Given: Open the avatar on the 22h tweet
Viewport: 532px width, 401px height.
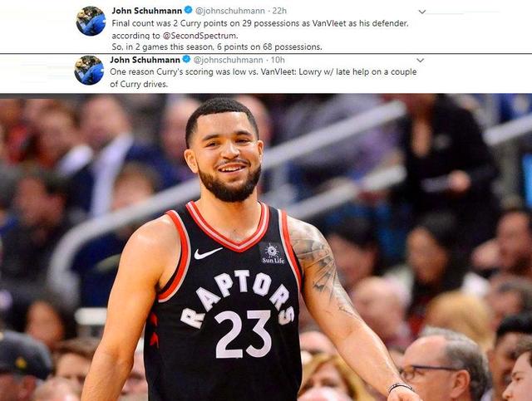Looking at the screenshot, I should pyautogui.click(x=91, y=21).
